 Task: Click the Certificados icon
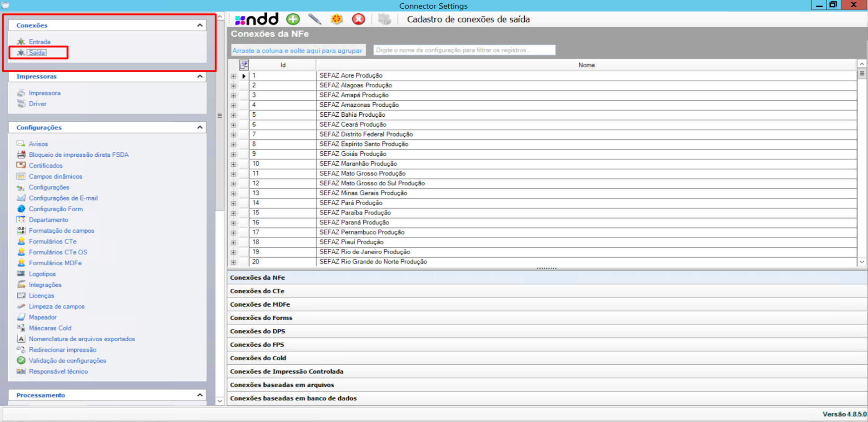[21, 165]
